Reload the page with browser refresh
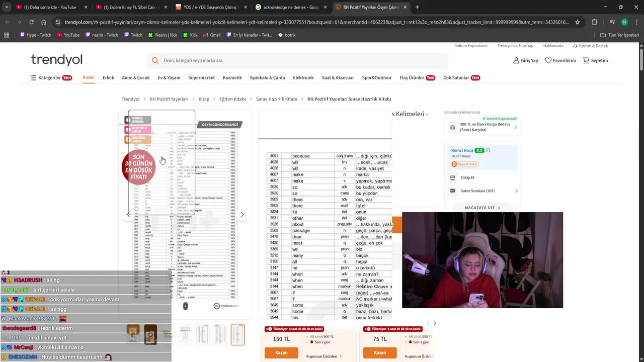The height and width of the screenshot is (362, 644). pyautogui.click(x=31, y=22)
